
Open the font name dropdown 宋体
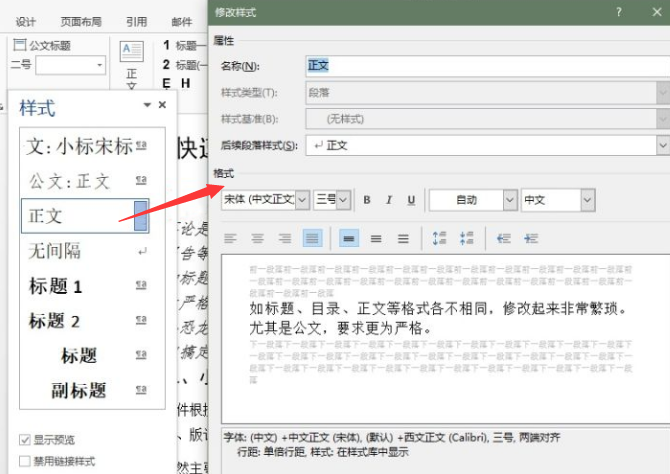click(302, 200)
